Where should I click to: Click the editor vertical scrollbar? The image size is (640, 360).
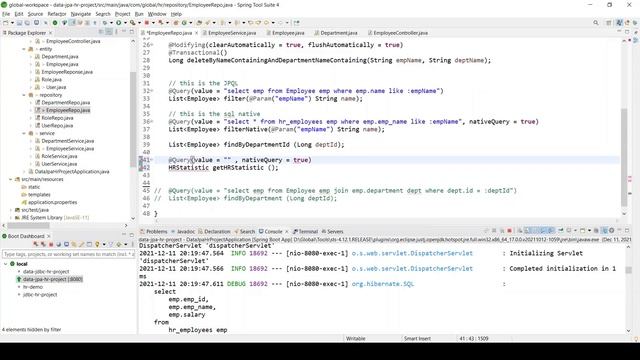click(624, 157)
